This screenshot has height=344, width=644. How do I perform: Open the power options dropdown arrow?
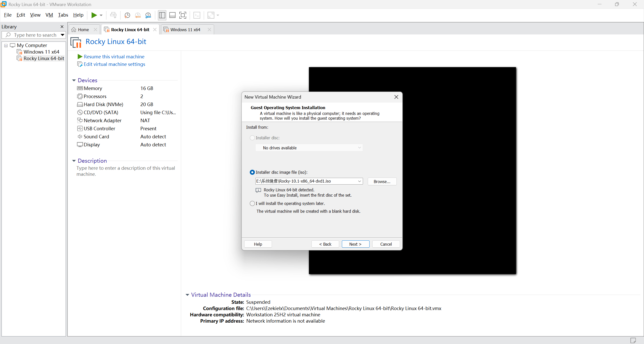tap(101, 15)
